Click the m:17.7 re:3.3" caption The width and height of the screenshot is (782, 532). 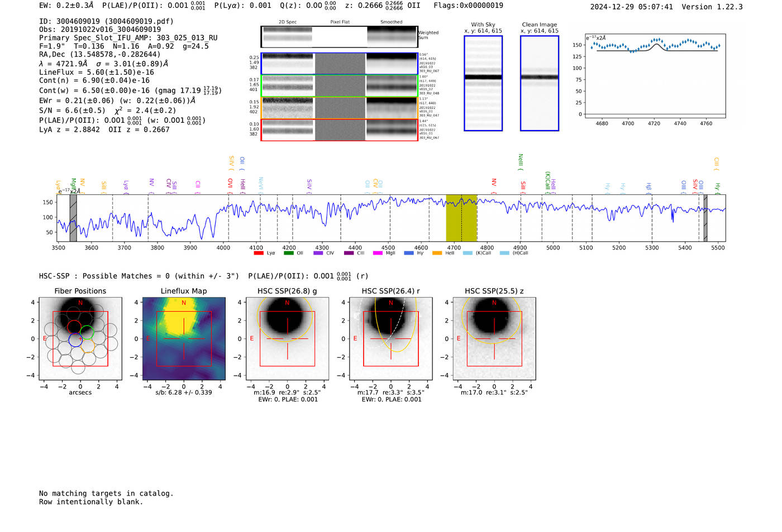(391, 392)
